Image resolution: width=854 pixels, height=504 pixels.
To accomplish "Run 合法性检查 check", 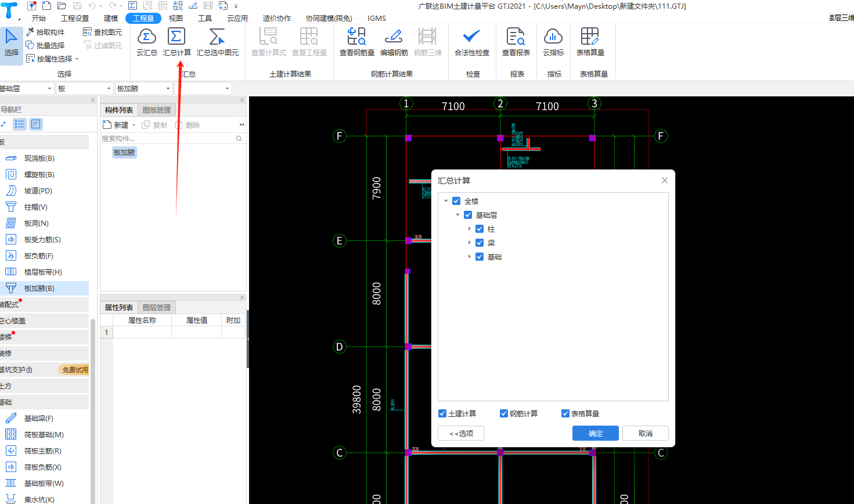I will tap(471, 42).
